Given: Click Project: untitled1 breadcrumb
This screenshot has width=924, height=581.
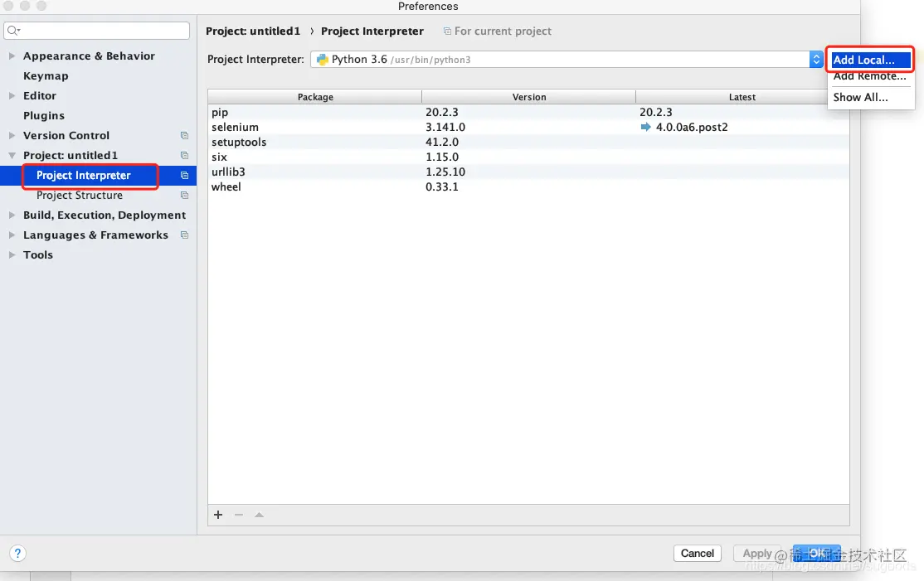Looking at the screenshot, I should click(253, 31).
